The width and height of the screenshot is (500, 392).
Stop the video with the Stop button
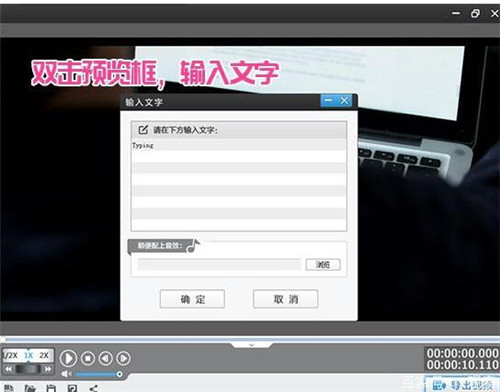88,358
